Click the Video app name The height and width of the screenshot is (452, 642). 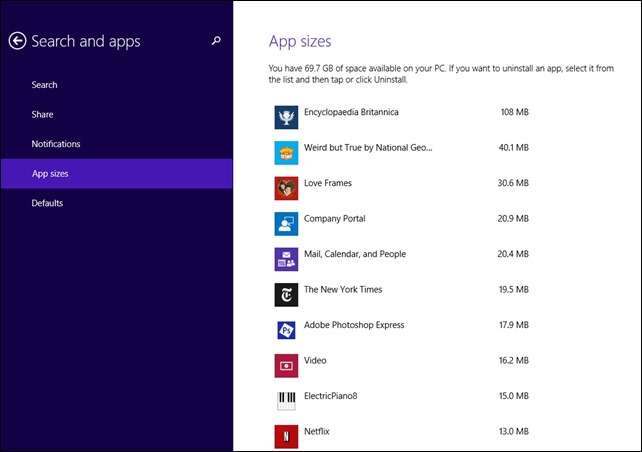[x=315, y=360]
